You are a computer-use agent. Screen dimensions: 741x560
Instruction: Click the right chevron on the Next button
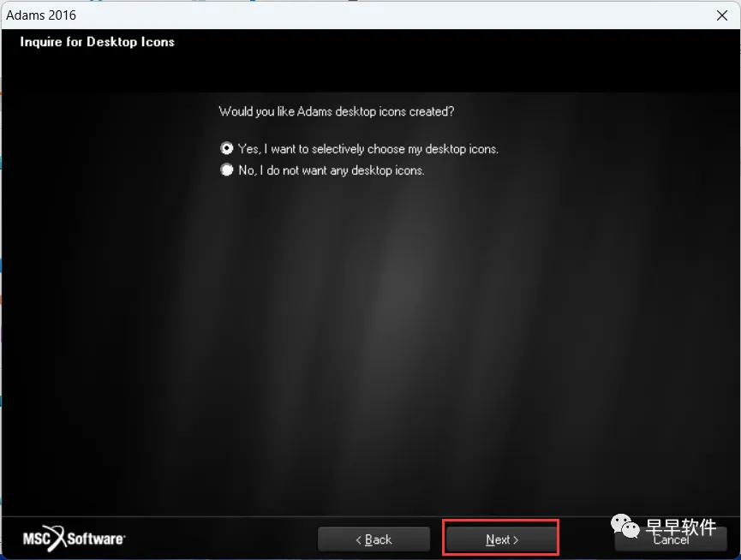516,539
